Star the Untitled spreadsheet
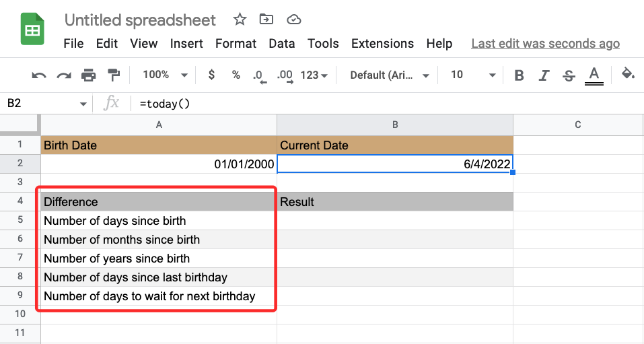Image resolution: width=644 pixels, height=344 pixels. point(240,20)
